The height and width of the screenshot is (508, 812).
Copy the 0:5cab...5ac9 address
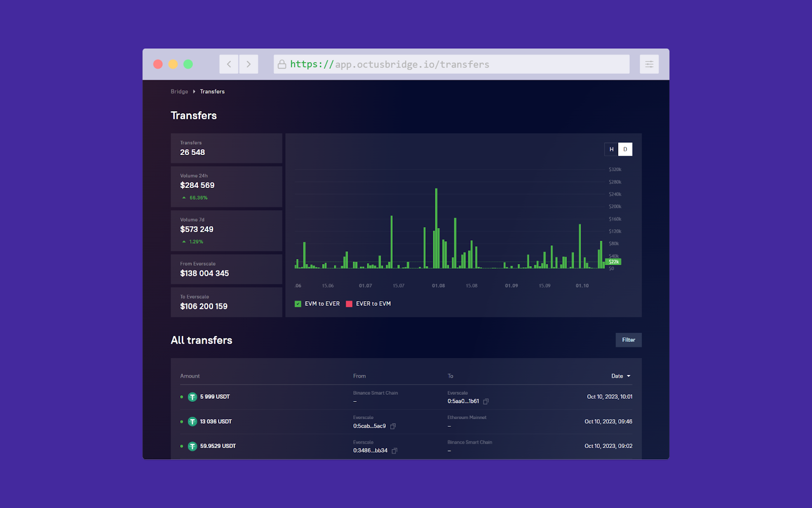coord(393,426)
